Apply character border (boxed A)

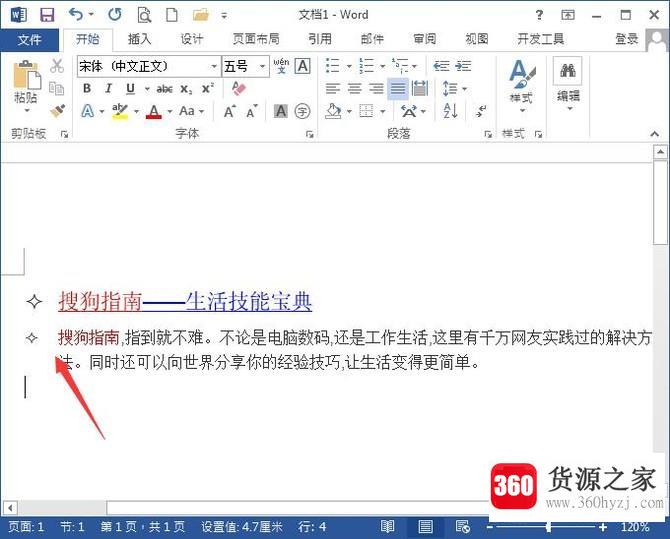pyautogui.click(x=303, y=66)
